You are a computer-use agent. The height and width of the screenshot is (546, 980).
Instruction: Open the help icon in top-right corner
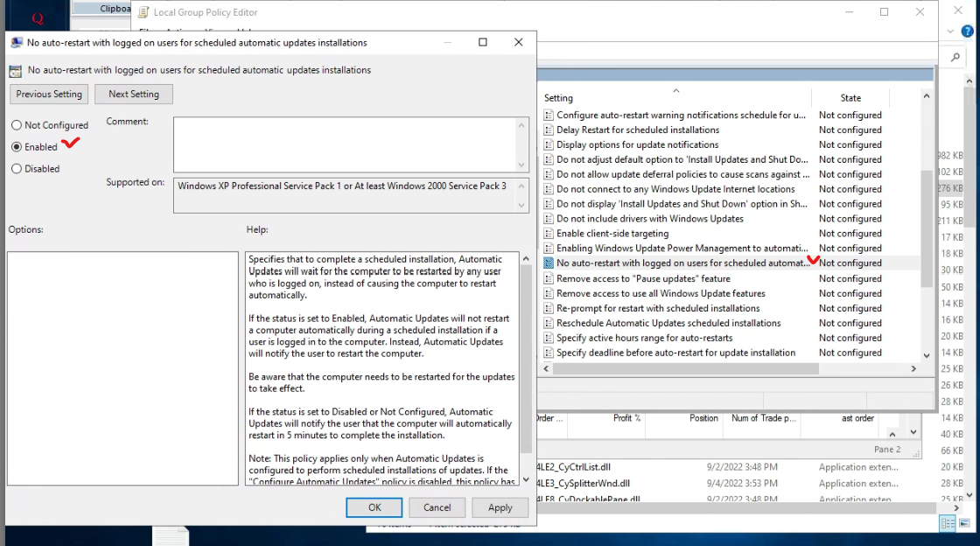(x=968, y=31)
